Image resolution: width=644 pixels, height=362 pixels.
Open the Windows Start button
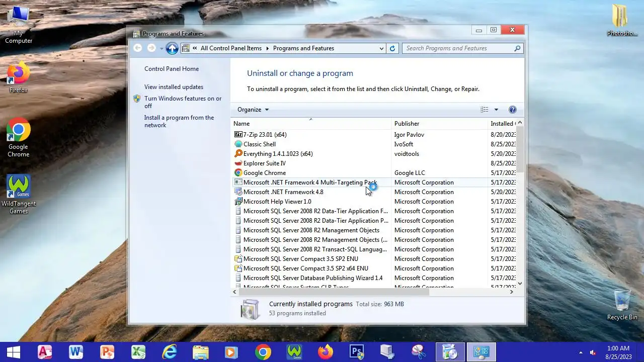13,352
